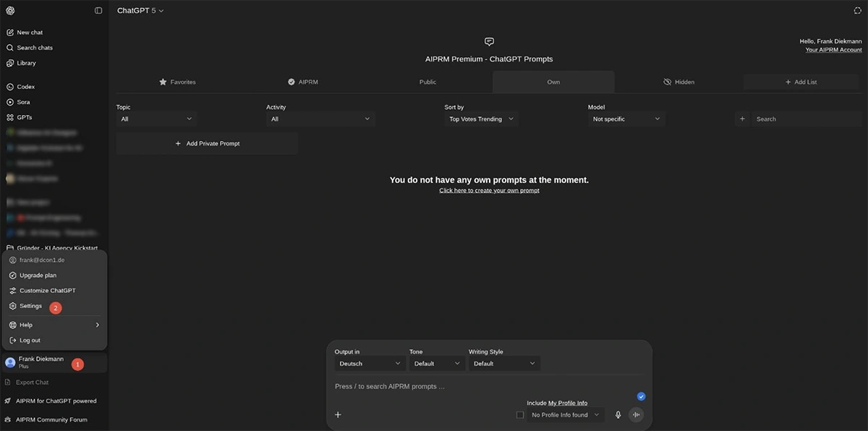Start voice mode with the waveform button
Screen dimensions: 868x431
point(636,414)
